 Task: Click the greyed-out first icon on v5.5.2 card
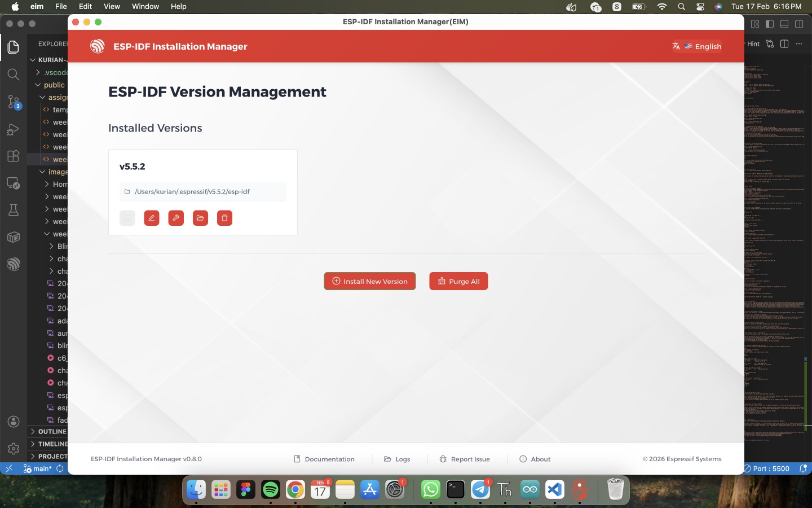pos(127,218)
